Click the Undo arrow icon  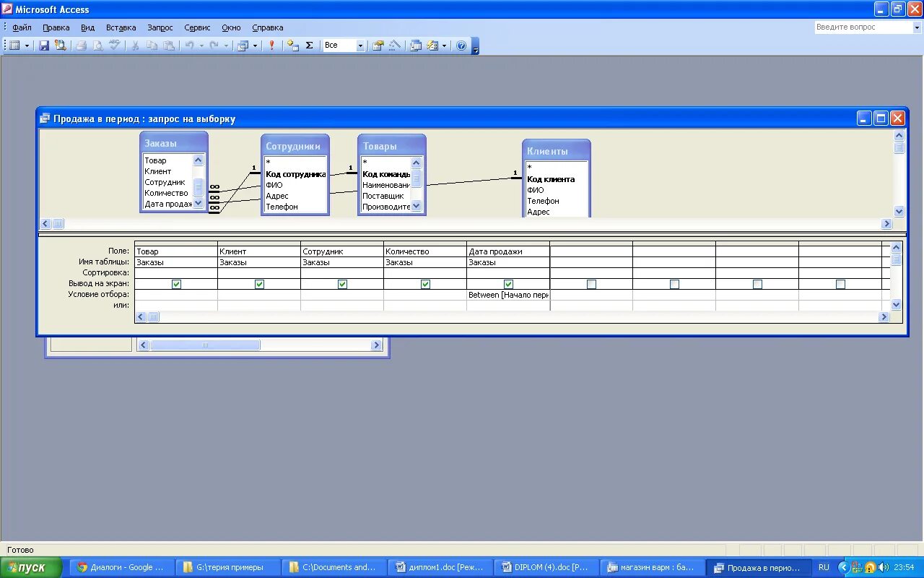click(x=189, y=46)
